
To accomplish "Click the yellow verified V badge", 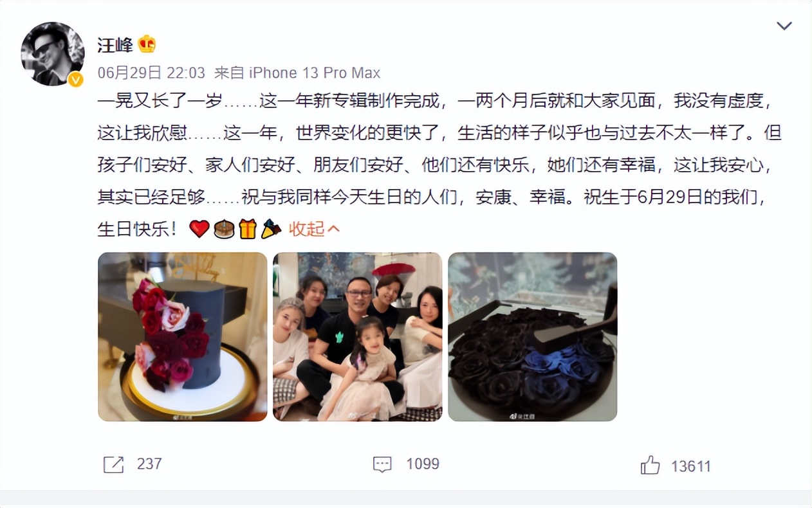I will click(76, 79).
